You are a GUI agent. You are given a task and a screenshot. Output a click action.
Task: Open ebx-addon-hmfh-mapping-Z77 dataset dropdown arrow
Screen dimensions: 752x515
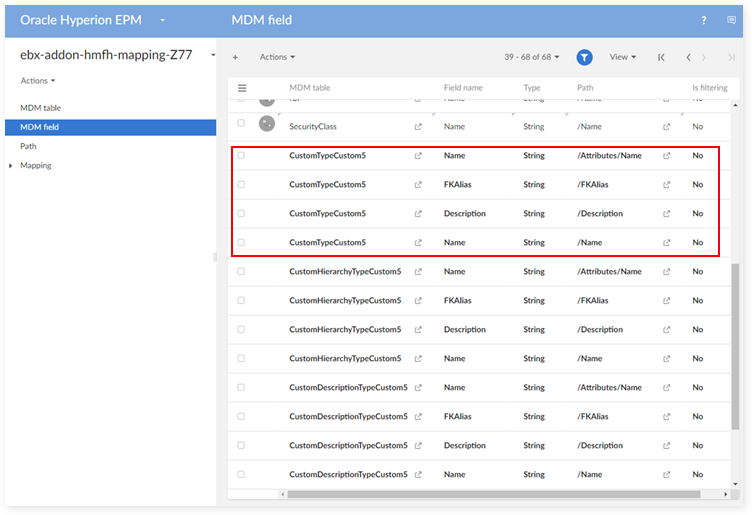click(x=213, y=56)
